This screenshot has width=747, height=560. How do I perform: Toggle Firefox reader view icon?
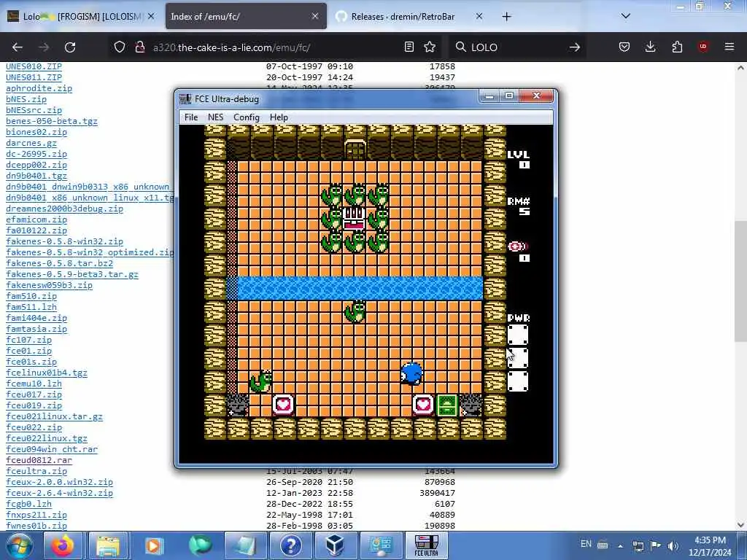pyautogui.click(x=409, y=47)
